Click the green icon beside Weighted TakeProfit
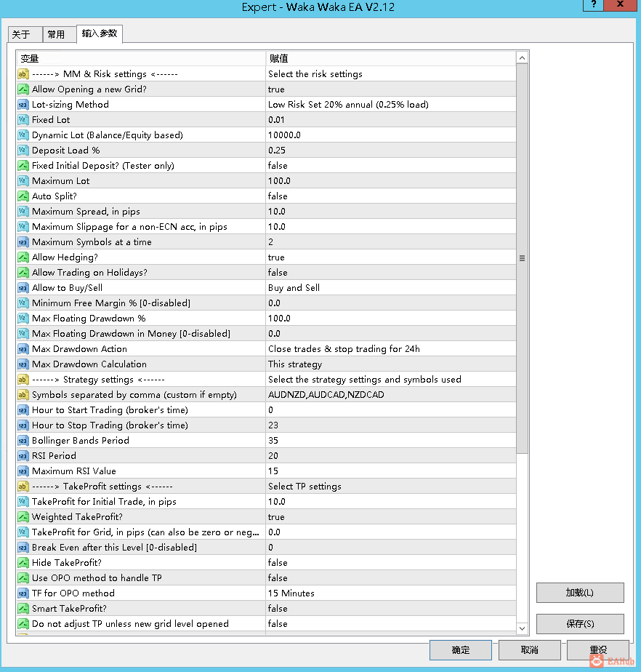This screenshot has height=672, width=641. [23, 517]
